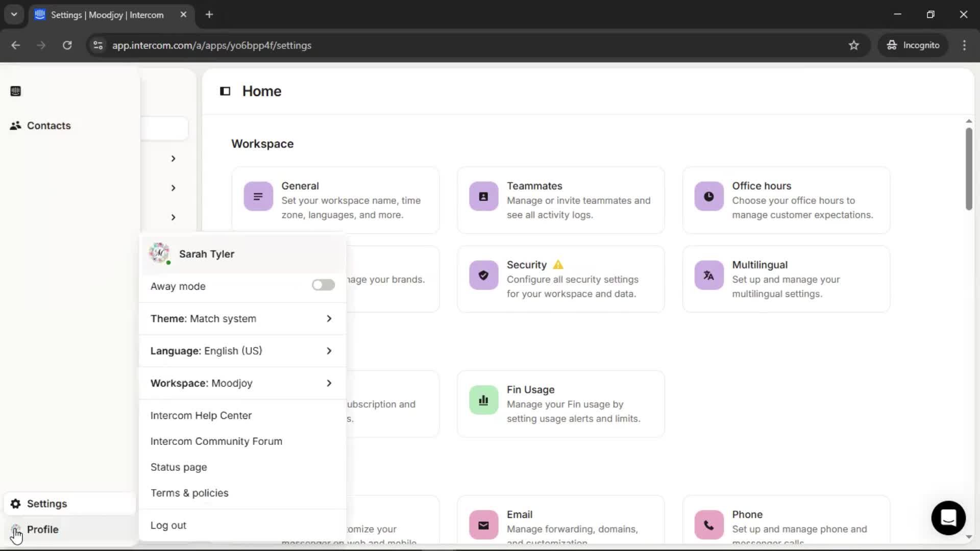
Task: Reload the page in the browser
Action: (x=67, y=45)
